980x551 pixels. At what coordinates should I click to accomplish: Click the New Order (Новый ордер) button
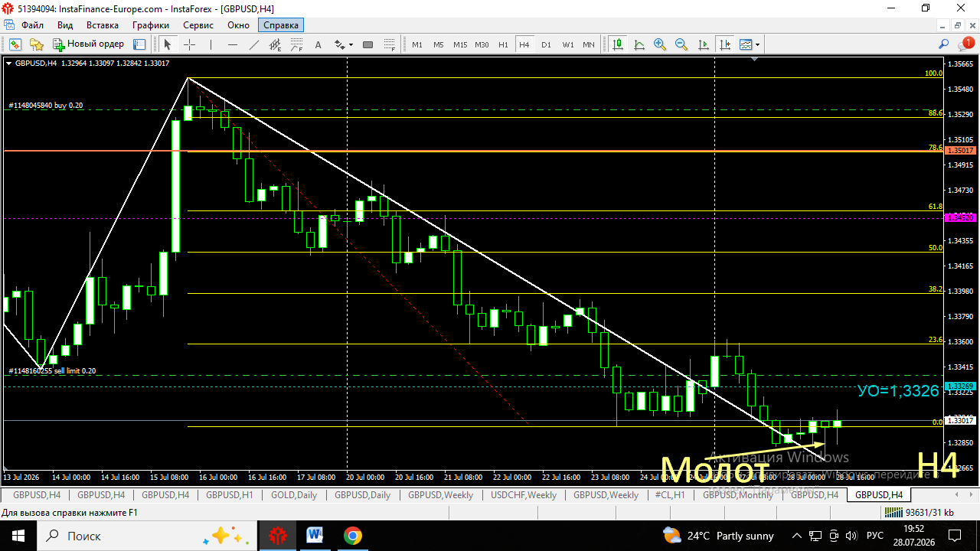pos(88,44)
